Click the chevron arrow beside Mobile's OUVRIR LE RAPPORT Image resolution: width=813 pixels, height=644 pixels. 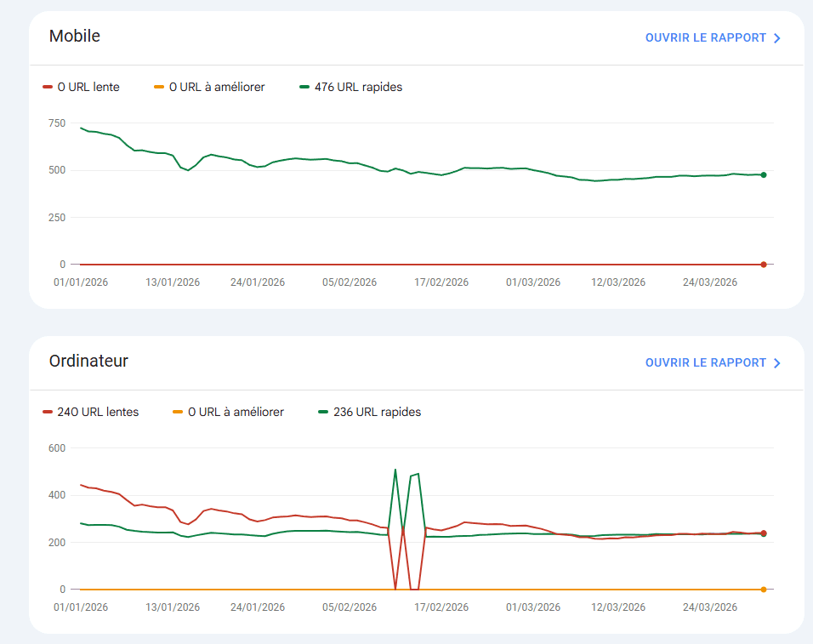click(776, 38)
